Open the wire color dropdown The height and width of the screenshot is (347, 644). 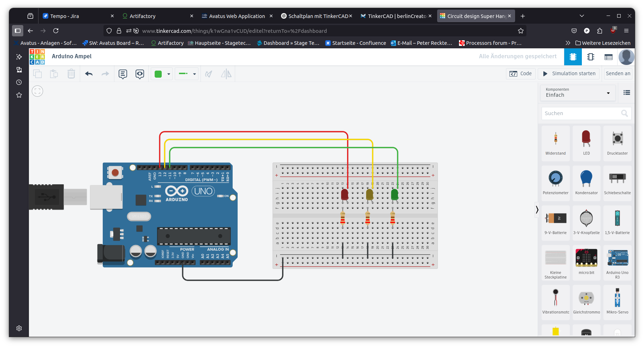[x=169, y=74]
